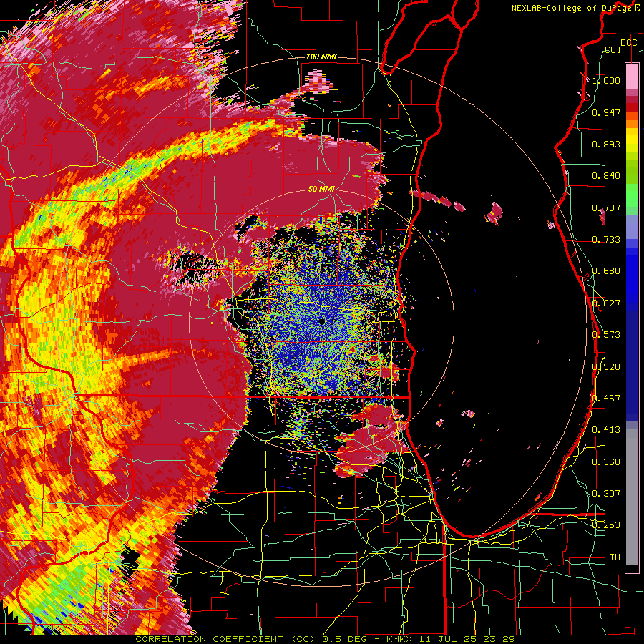Screen dimensions: 644x644
Task: Click the 0.307 scale value
Action: (606, 494)
